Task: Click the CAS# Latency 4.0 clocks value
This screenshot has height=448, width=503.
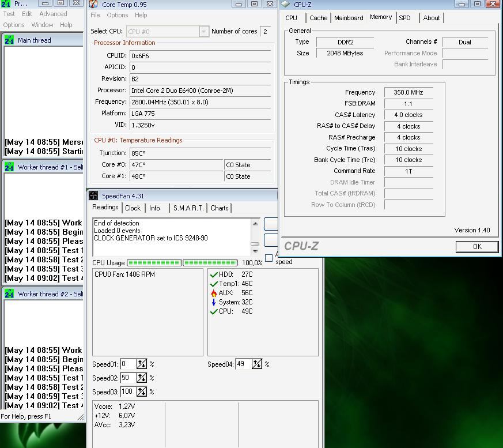Action: [x=409, y=115]
